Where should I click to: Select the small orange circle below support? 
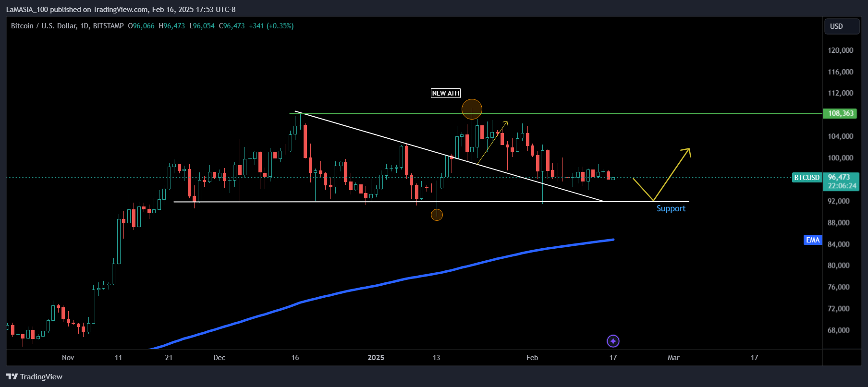coord(437,215)
